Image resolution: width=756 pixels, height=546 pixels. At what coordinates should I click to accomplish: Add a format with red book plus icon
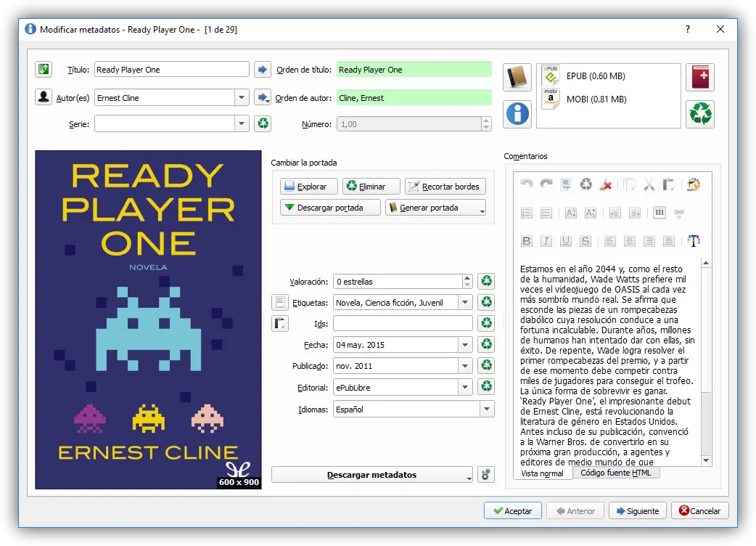pyautogui.click(x=700, y=77)
